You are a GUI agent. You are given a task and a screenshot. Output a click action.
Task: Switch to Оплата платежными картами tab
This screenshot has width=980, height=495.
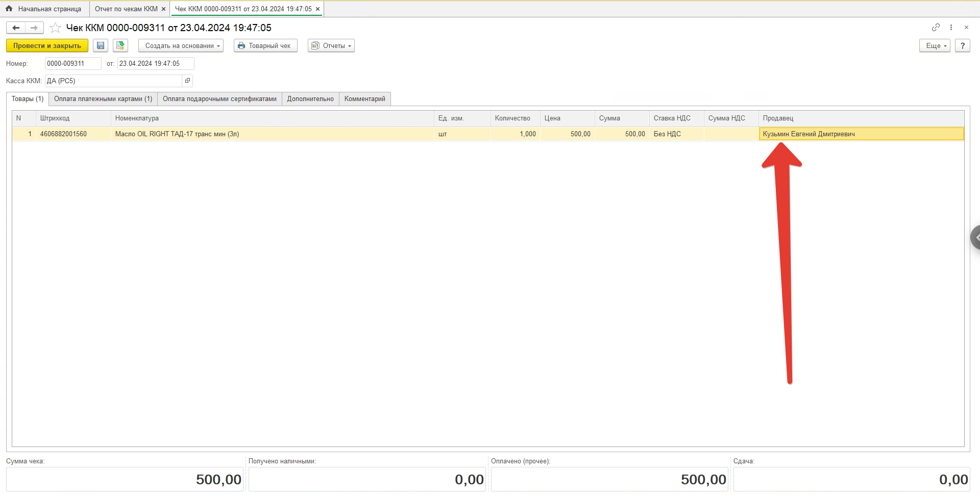[103, 98]
